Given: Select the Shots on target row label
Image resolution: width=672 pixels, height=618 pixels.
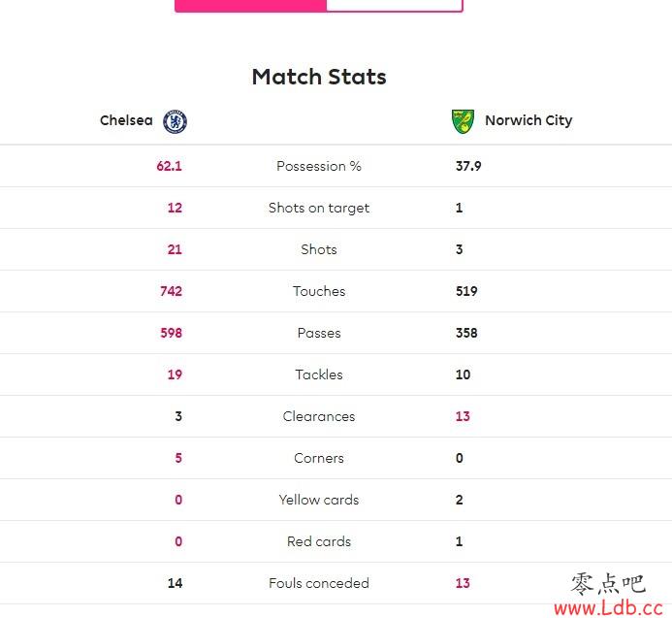Looking at the screenshot, I should point(319,208).
